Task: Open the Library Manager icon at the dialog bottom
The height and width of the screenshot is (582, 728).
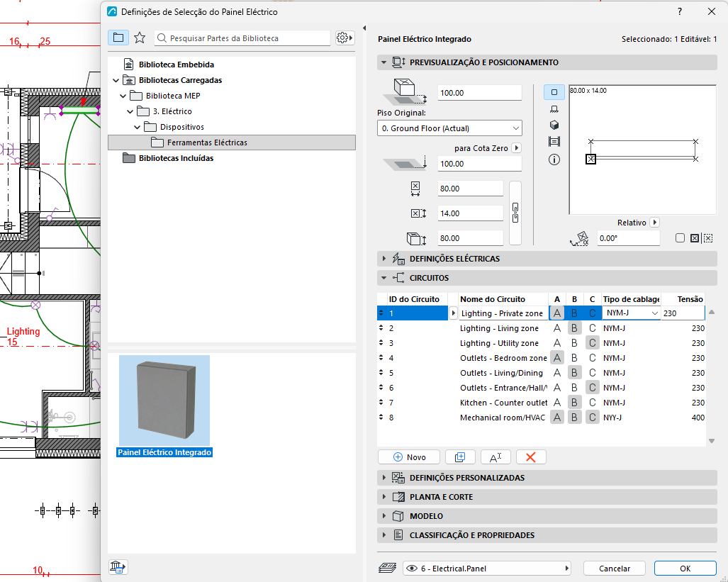Action: coord(118,567)
